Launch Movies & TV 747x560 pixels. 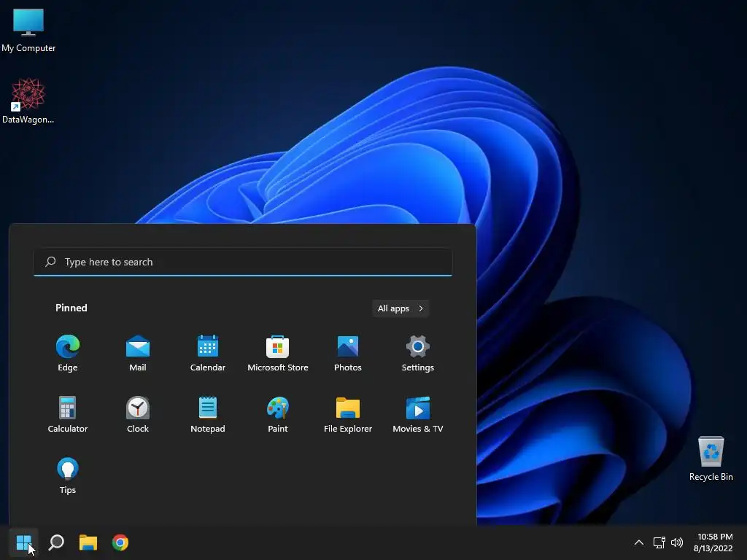(418, 414)
